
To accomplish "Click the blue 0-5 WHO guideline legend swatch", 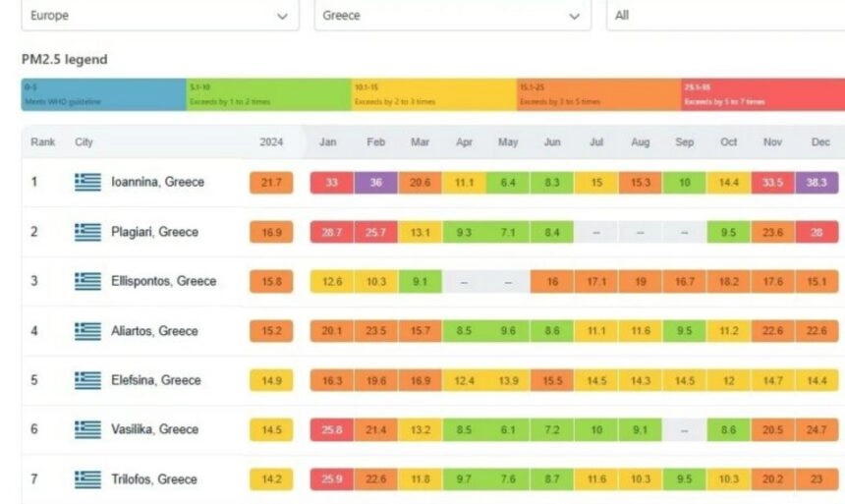I will [x=103, y=94].
